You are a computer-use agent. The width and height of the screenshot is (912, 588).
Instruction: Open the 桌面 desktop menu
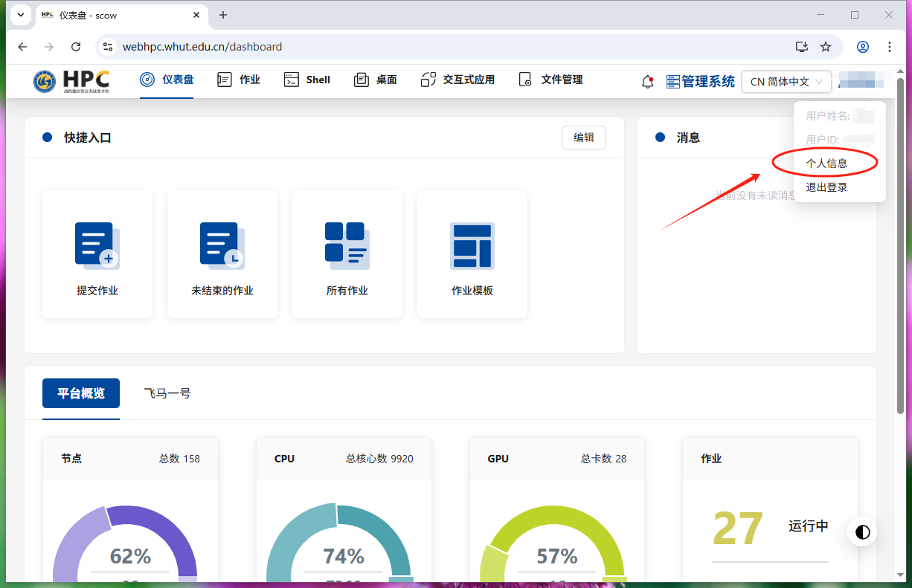pyautogui.click(x=376, y=80)
